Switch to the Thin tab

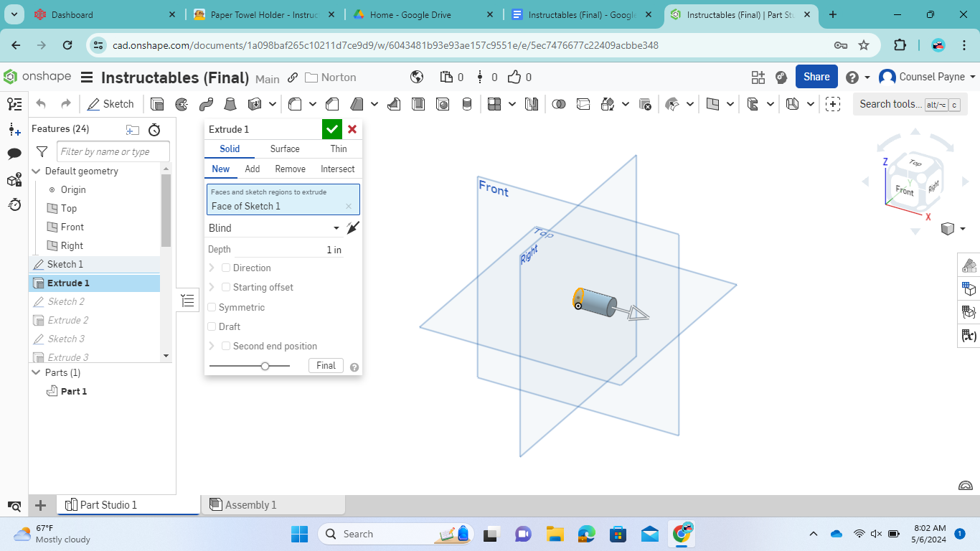(339, 149)
